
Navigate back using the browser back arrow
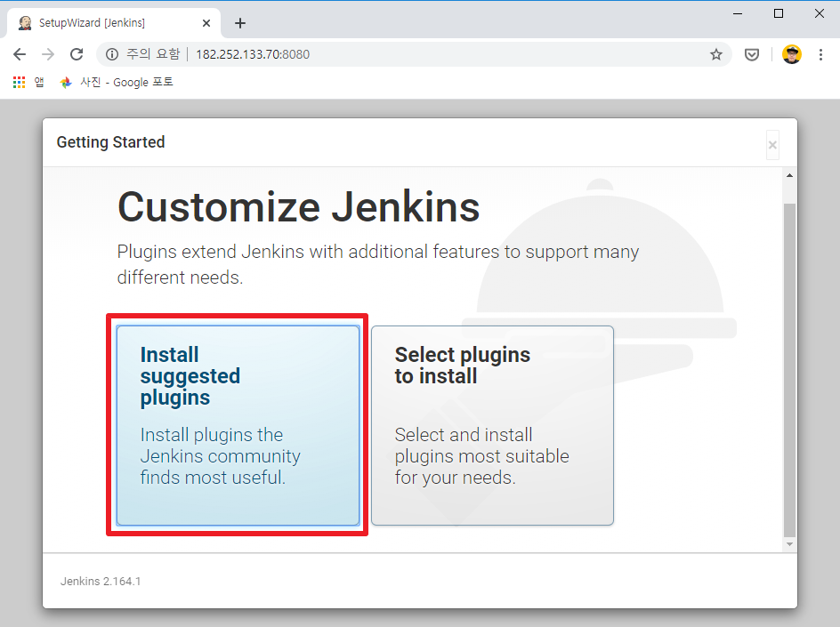pyautogui.click(x=20, y=54)
